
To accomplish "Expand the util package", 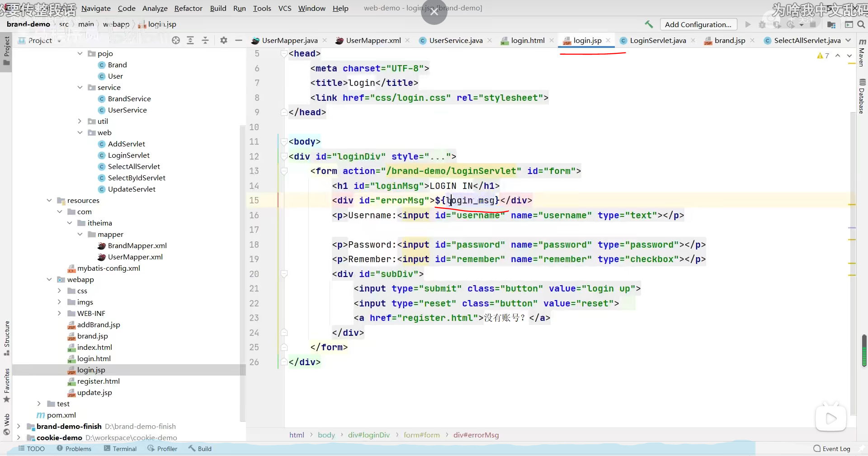I will [x=80, y=121].
